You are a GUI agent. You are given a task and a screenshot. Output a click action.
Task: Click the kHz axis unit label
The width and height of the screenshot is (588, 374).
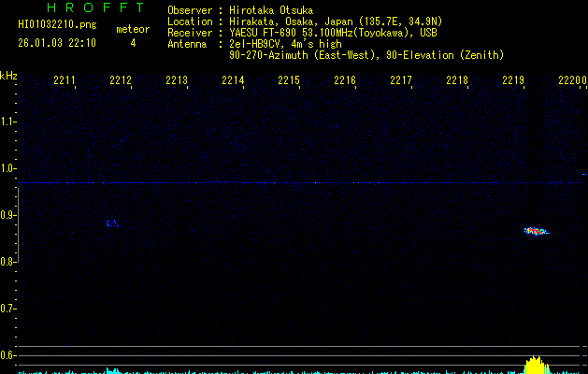tap(8, 75)
